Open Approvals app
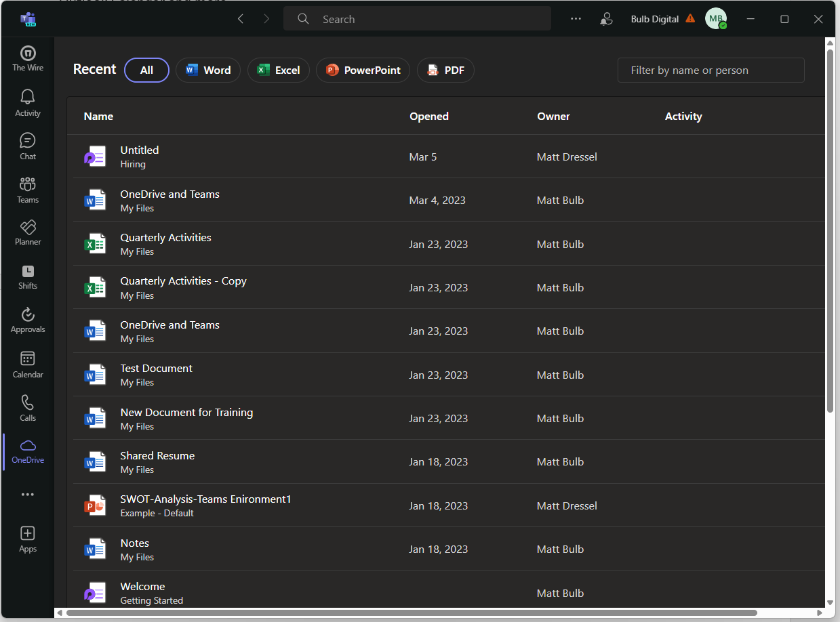Screen dimensions: 840x622 tap(28, 320)
